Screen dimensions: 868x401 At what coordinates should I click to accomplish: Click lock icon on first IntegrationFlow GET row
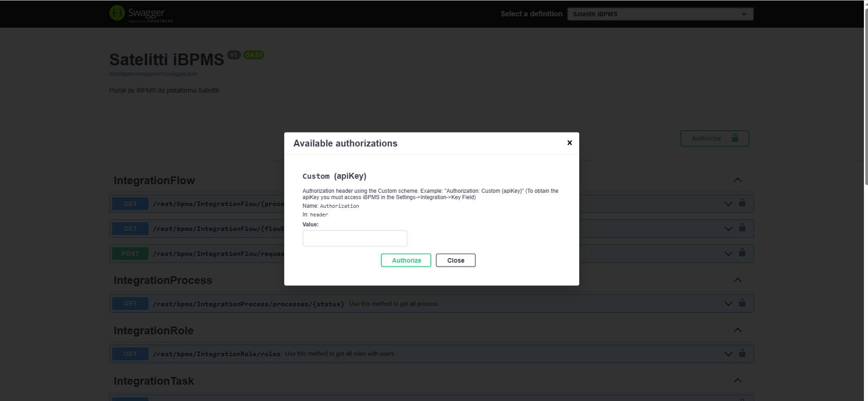pyautogui.click(x=742, y=202)
